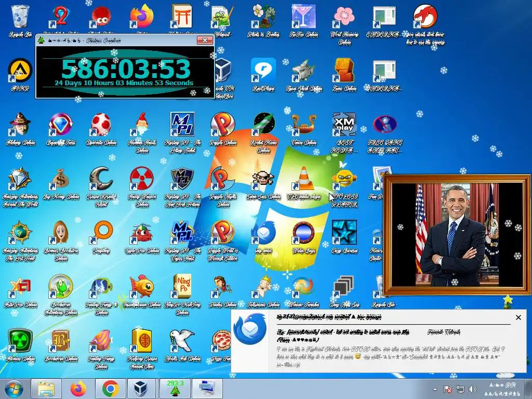
Task: Launch RealPlayer desktop shortcut
Action: click(x=263, y=71)
